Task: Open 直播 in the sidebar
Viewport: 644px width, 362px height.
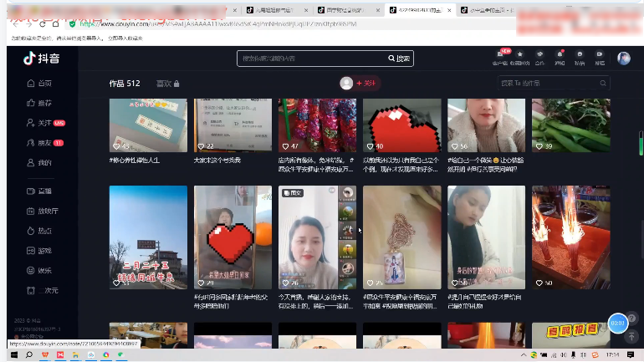Action: 39,191
